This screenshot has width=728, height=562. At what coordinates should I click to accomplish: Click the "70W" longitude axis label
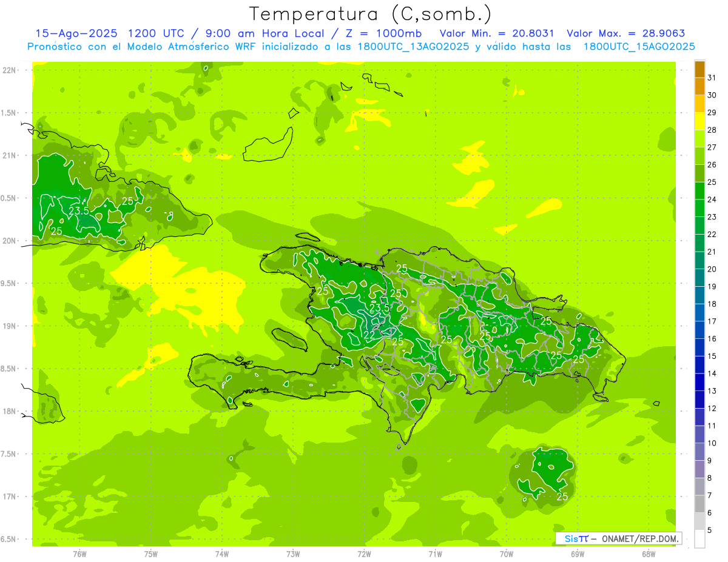coord(507,554)
